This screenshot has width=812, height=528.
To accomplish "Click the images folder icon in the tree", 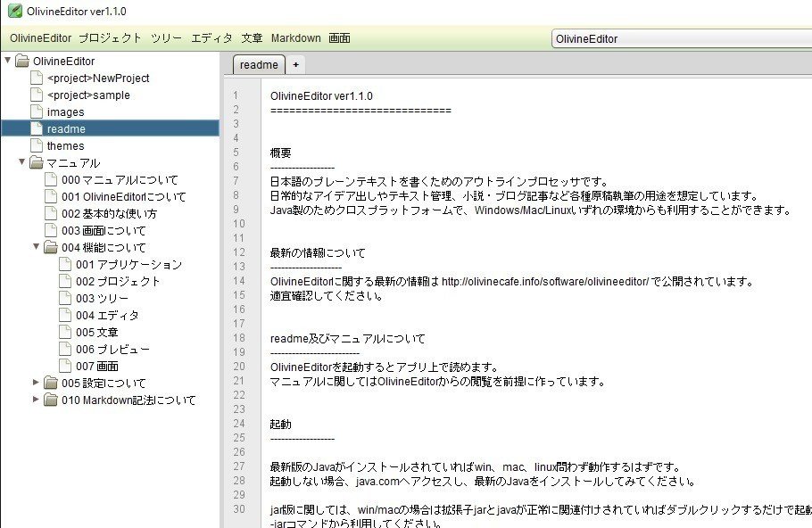I will (x=35, y=111).
